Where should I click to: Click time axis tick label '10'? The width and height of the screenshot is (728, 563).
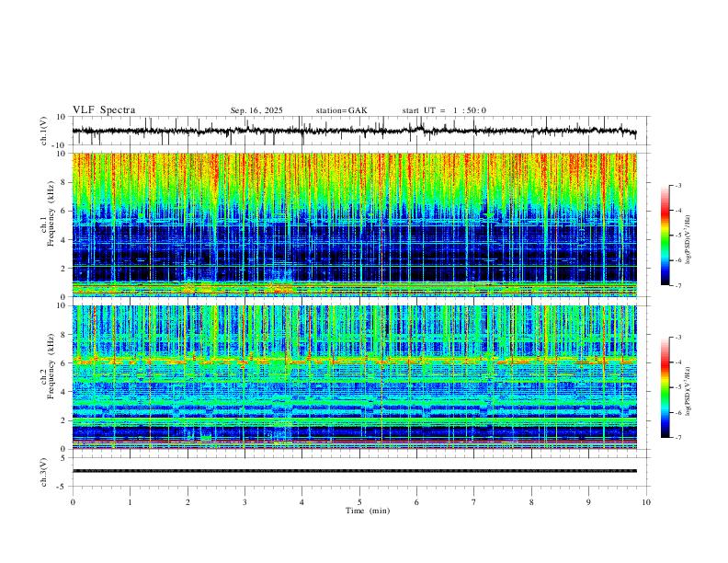[646, 502]
